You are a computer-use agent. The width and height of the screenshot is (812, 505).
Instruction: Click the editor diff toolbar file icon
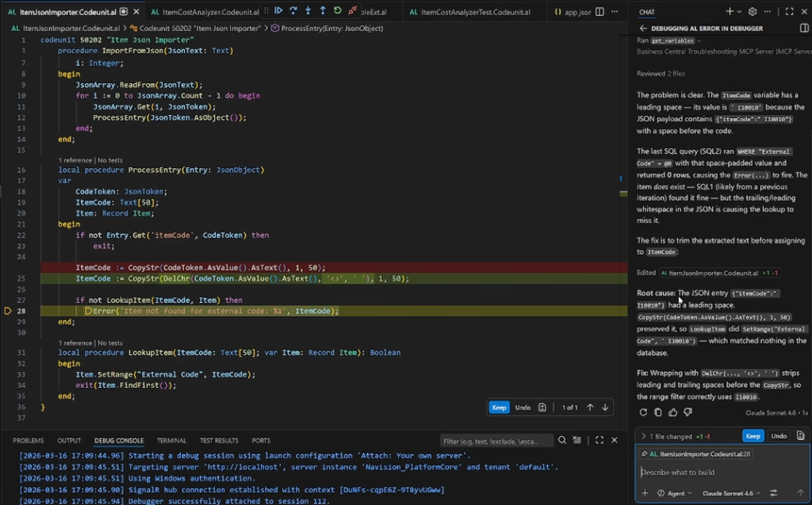pos(542,407)
